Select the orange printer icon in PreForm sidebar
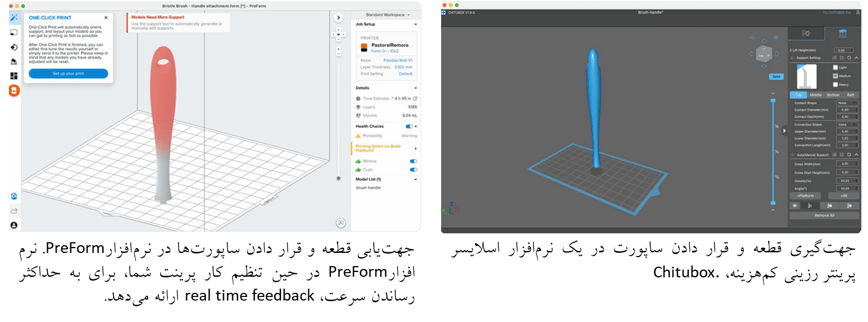This screenshot has width=868, height=322. pos(14,90)
